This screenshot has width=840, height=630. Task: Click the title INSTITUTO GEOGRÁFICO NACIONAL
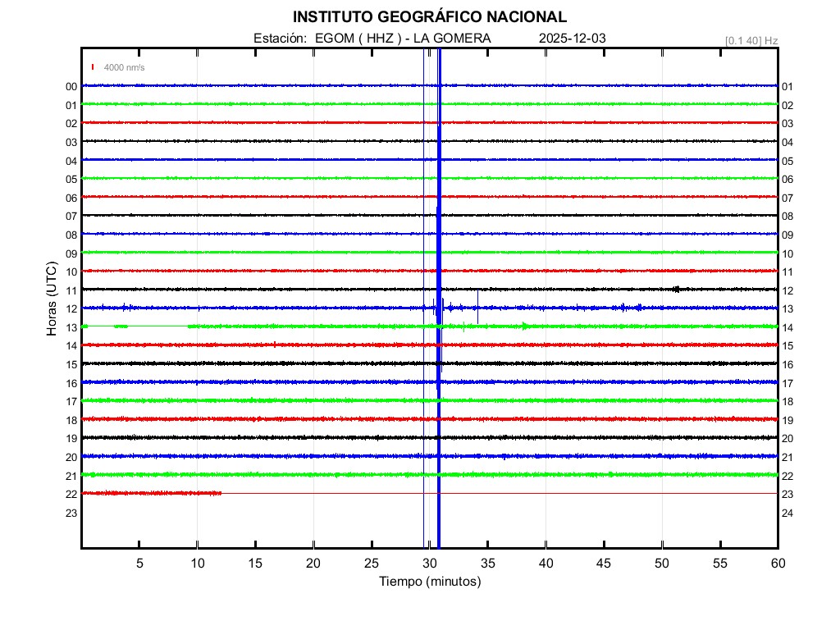click(430, 17)
